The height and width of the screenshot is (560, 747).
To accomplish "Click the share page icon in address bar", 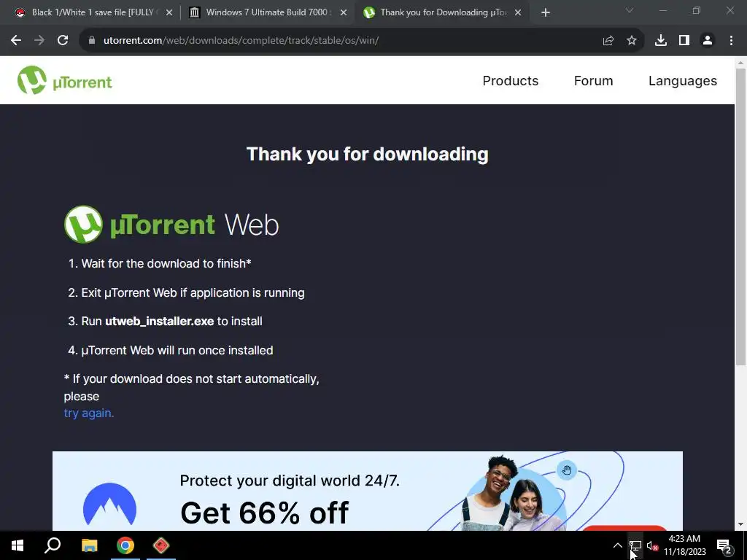I will coord(608,41).
